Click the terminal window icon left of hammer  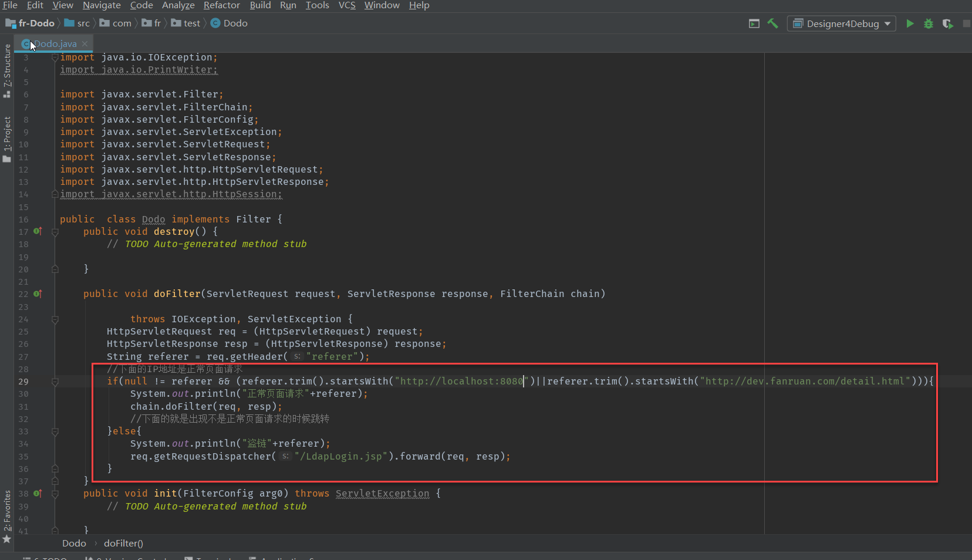click(754, 23)
